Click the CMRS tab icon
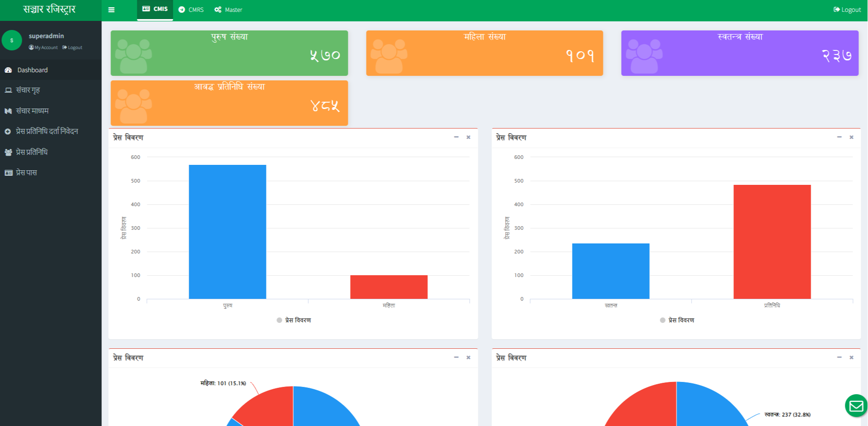868x426 pixels. tap(182, 10)
